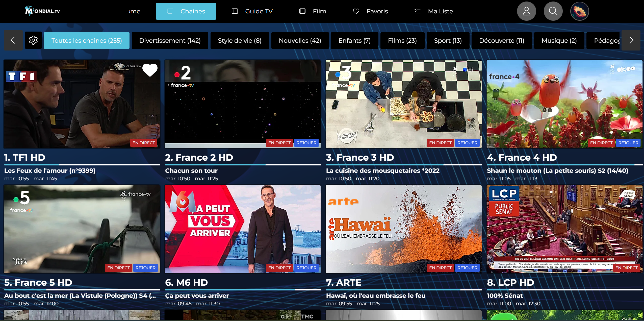
Task: Click '100% Sénat' program text
Action: 505,295
